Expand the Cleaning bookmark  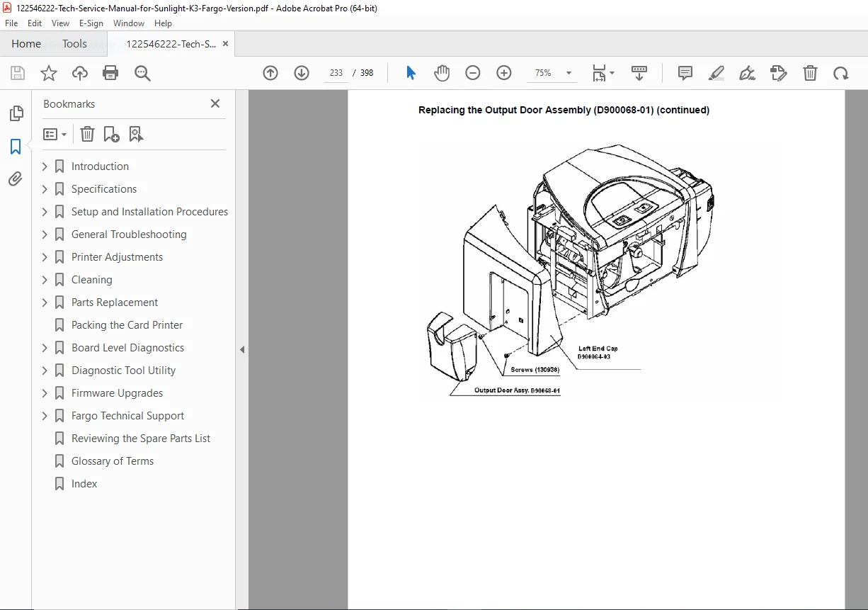(45, 280)
